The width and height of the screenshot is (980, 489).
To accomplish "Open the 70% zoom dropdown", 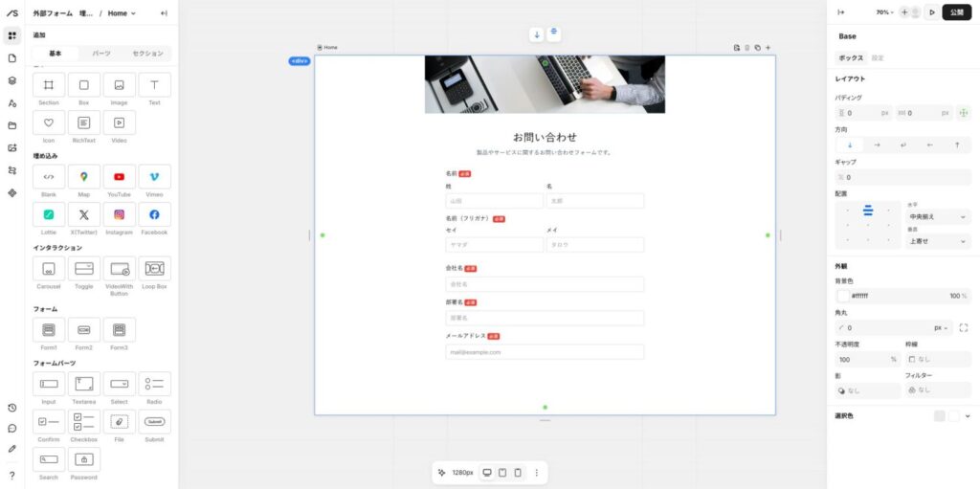I will (884, 12).
